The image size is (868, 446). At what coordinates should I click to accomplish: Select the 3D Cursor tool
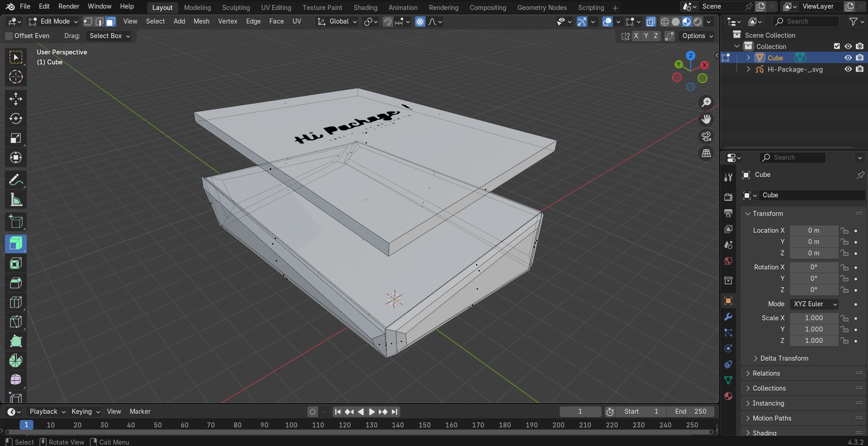tap(16, 77)
